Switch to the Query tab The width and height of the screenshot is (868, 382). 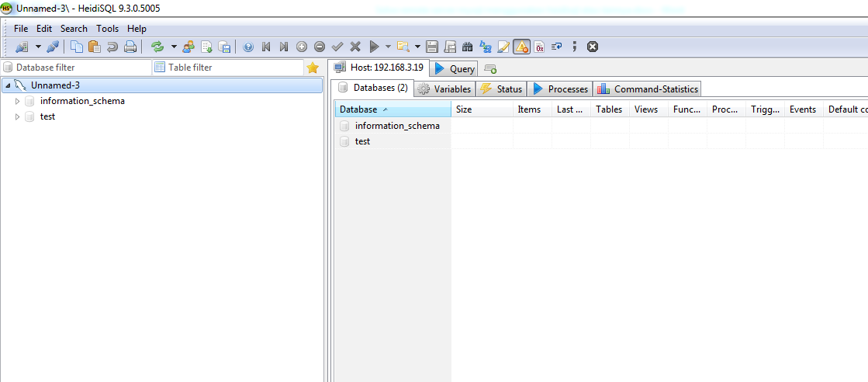click(x=454, y=69)
